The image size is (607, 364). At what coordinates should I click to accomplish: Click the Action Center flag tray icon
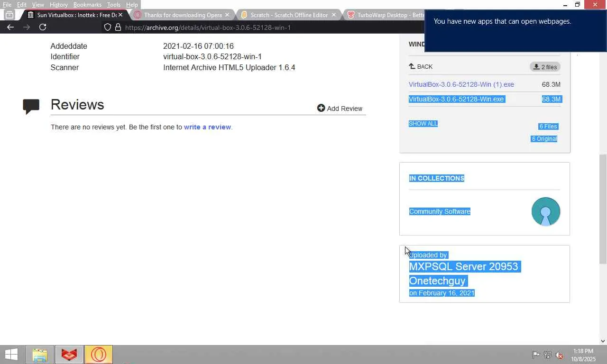[x=536, y=355]
